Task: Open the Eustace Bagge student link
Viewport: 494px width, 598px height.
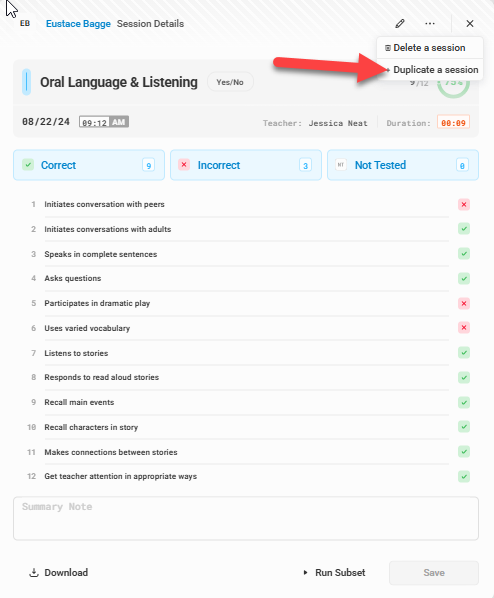Action: click(x=78, y=24)
